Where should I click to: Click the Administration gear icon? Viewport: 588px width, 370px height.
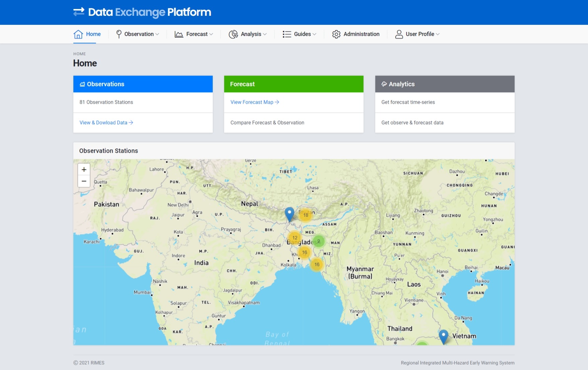(x=336, y=34)
